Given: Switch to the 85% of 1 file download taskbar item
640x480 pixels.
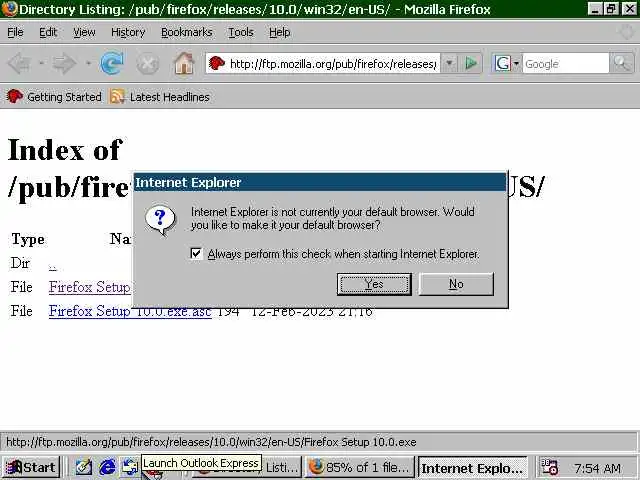Looking at the screenshot, I should click(x=359, y=467).
